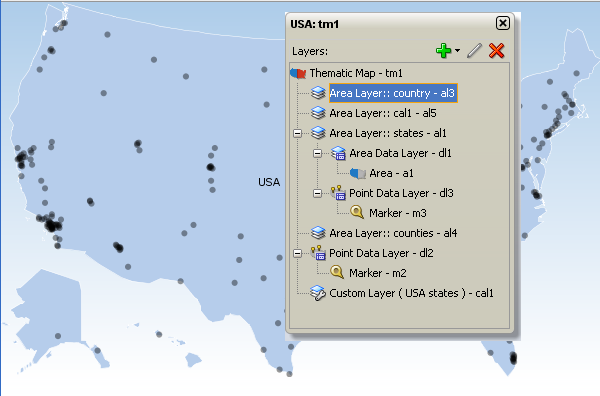Screen dimensions: 600x396
Task: Click the Point Data Layer dl3 icon
Action: tap(338, 193)
